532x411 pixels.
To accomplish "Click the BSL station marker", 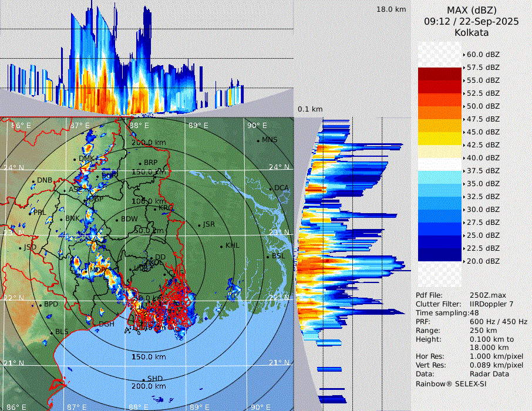I will pyautogui.click(x=268, y=257).
